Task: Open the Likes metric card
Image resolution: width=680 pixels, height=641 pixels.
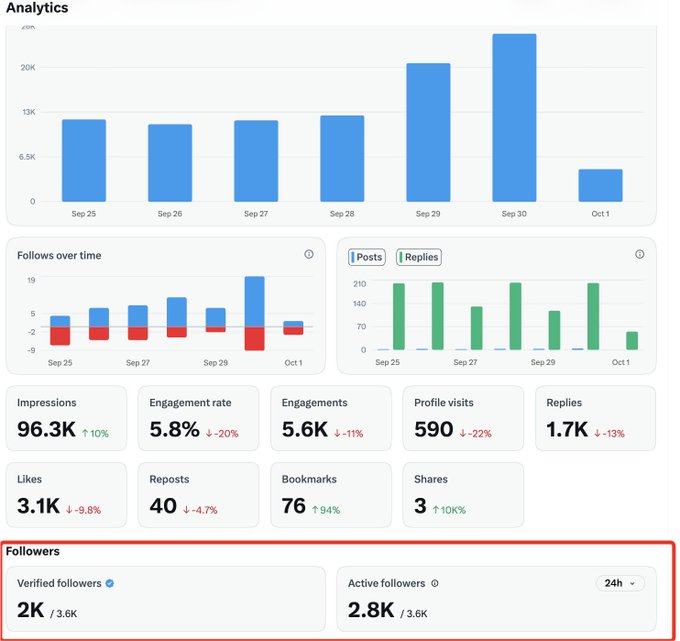Action: tap(66, 495)
